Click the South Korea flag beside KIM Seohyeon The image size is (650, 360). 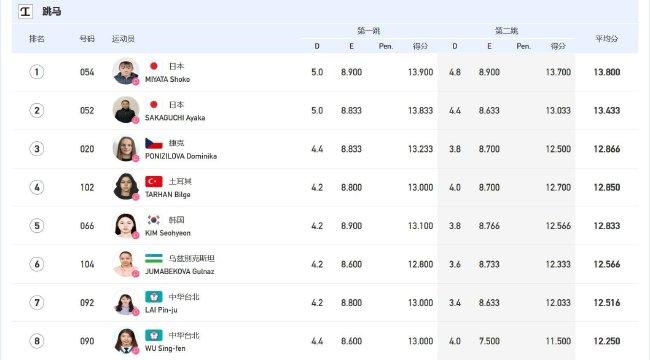(x=154, y=220)
